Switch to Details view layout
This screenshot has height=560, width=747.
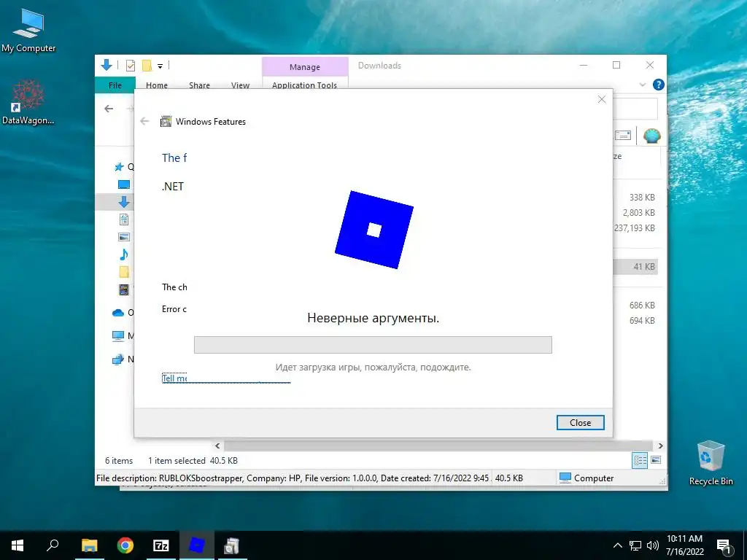(x=640, y=460)
